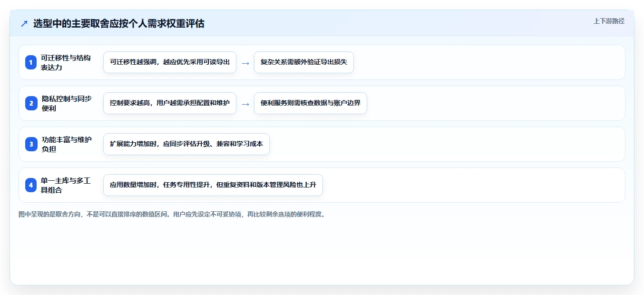Click the chip starting with '应用数量增加时，任务专用性提升'
Image resolution: width=644 pixels, height=295 pixels.
[213, 185]
